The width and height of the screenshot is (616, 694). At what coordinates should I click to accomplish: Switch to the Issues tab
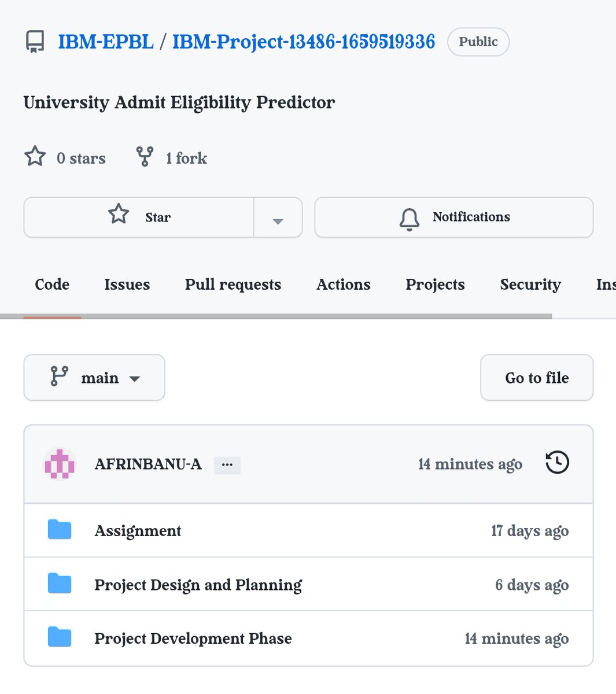[127, 285]
